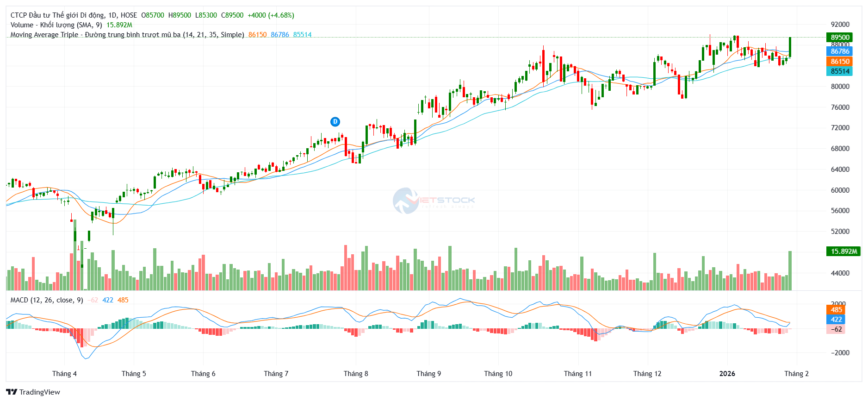Viewport: 868px width, 402px height.
Task: Select the Volume - Khối lượng indicator legend
Action: 56,25
